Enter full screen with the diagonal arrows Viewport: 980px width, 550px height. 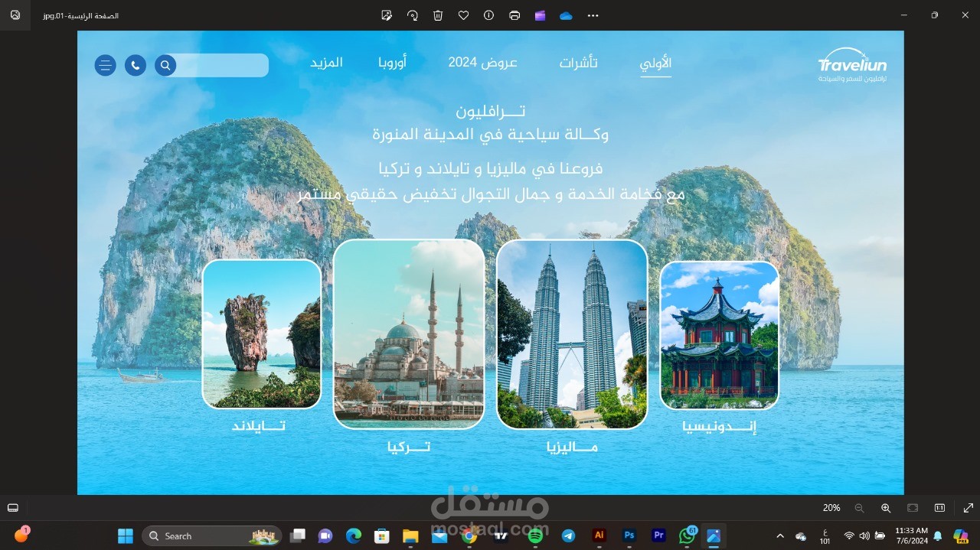point(969,508)
